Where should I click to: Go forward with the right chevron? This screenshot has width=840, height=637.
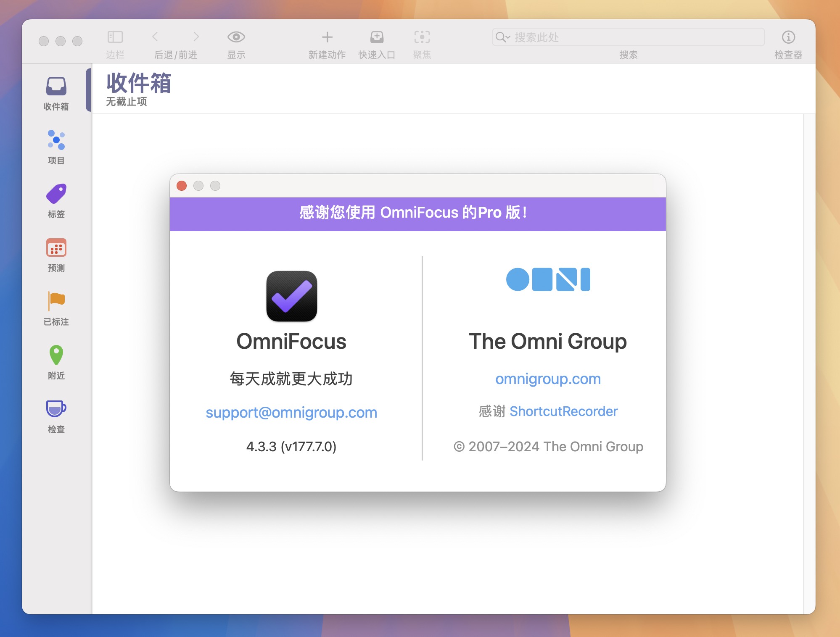coord(196,37)
